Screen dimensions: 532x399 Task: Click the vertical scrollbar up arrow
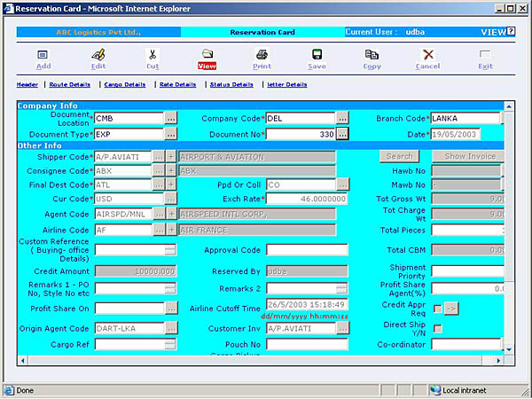509,106
